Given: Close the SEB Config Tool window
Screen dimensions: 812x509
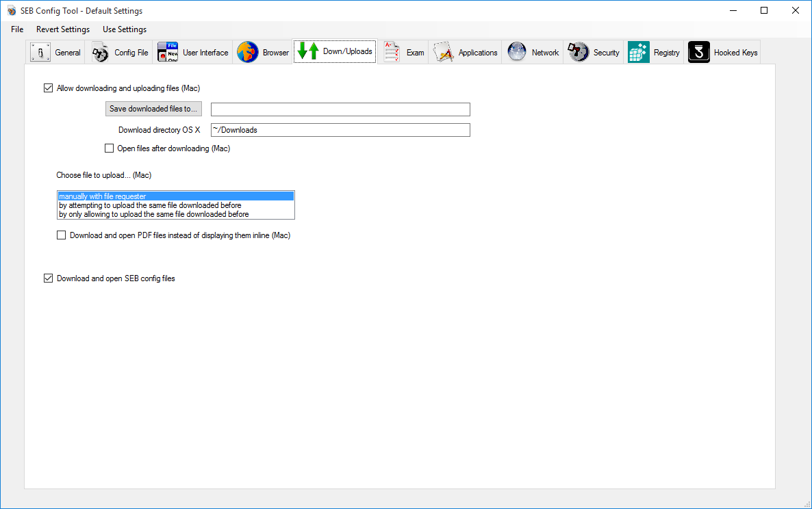Looking at the screenshot, I should pyautogui.click(x=796, y=10).
